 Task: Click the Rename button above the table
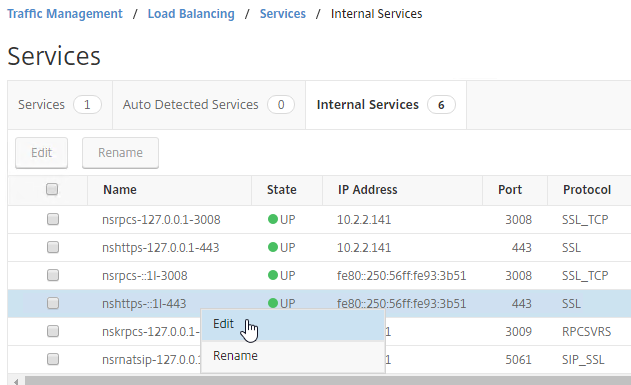120,153
